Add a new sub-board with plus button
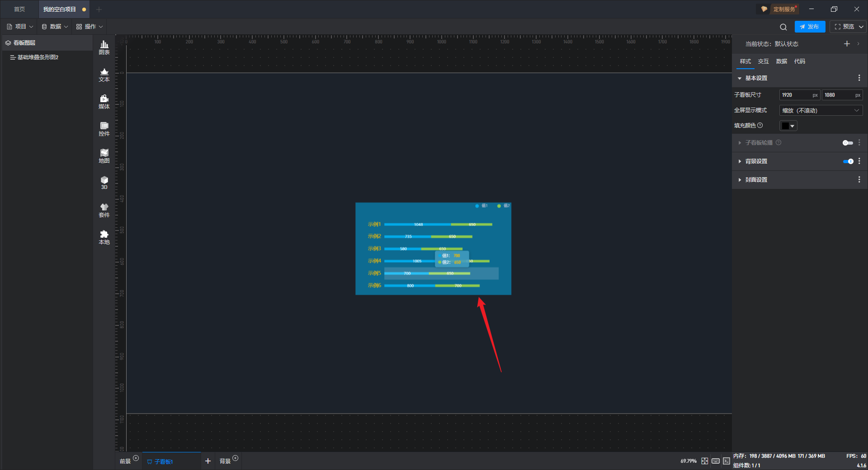 tap(208, 461)
